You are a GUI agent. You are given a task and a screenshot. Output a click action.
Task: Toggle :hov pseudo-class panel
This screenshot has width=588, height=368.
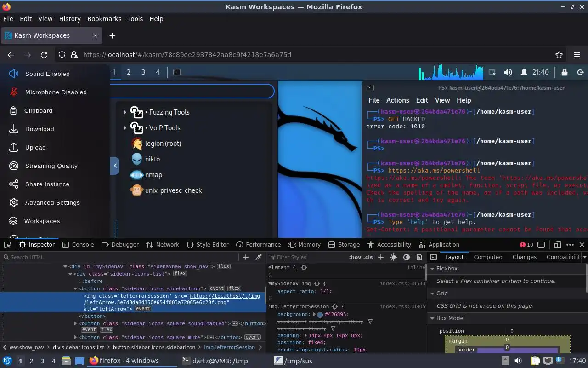354,257
